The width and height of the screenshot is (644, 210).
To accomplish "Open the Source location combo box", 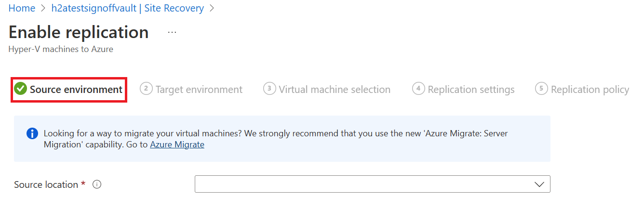I will [372, 184].
